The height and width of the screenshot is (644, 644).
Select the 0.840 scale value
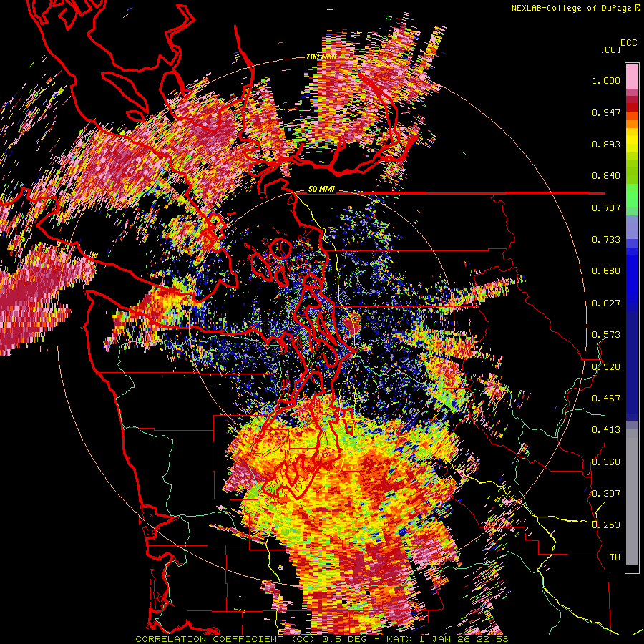[606, 176]
